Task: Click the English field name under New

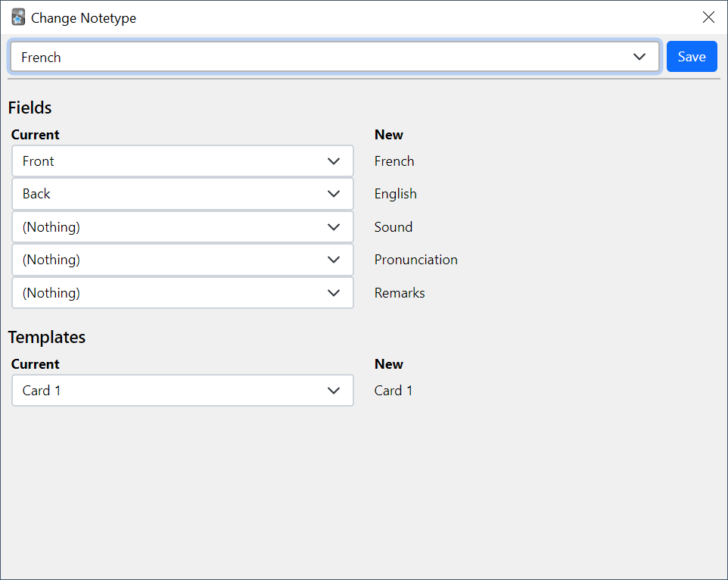Action: tap(395, 194)
